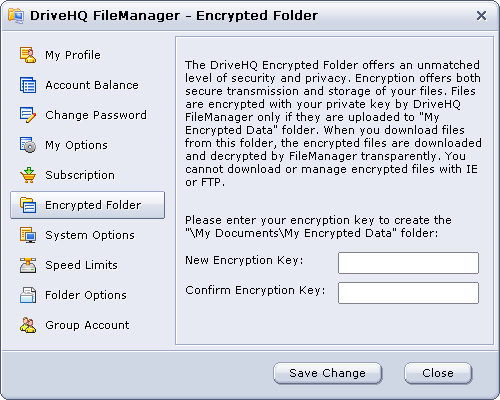Click the My Profile icon
The height and width of the screenshot is (400, 500).
(28, 55)
